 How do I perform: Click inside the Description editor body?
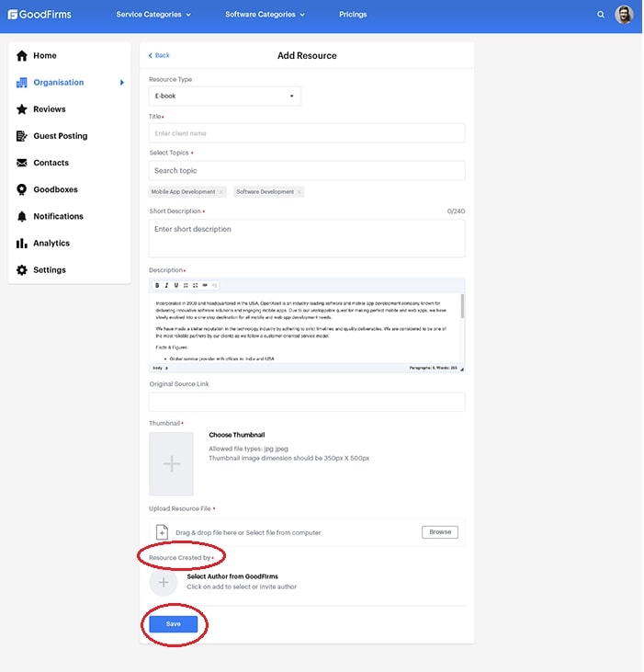pyautogui.click(x=304, y=328)
